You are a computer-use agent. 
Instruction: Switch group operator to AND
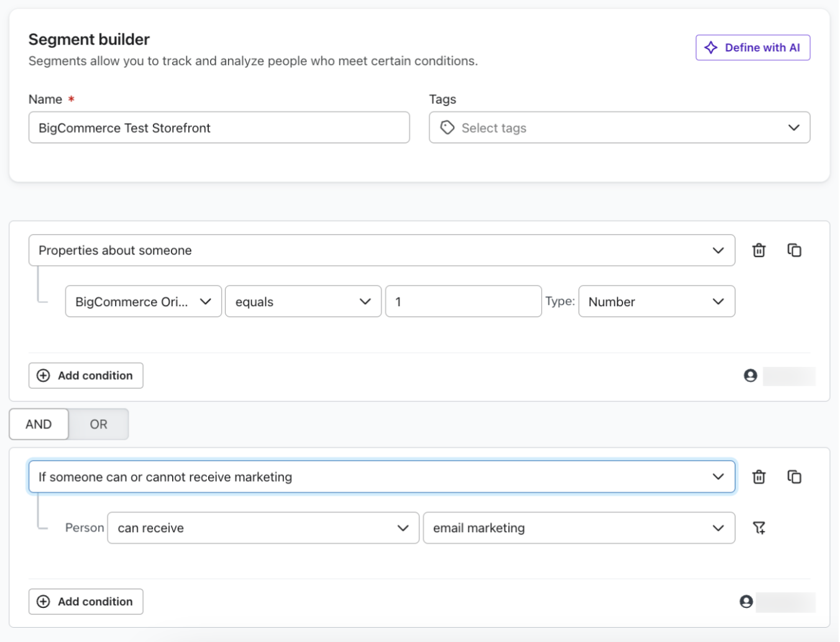pos(39,424)
